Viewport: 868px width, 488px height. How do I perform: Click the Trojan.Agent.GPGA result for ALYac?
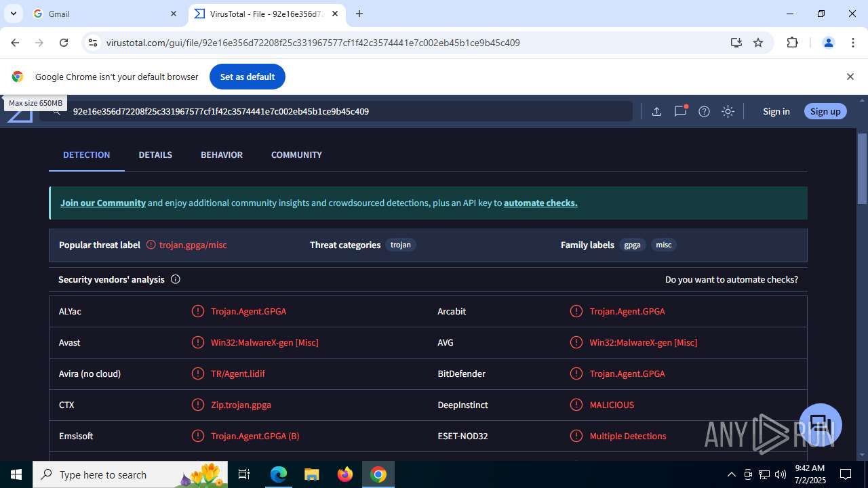(x=248, y=311)
